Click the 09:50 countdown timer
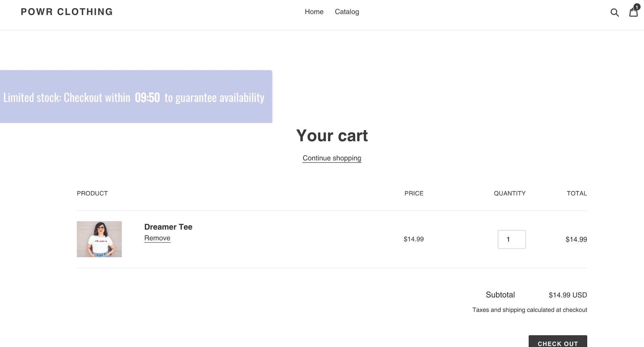This screenshot has height=347, width=644. point(147,97)
